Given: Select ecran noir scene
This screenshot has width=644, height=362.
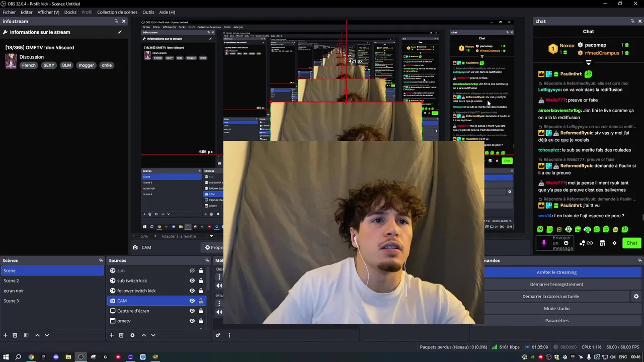Looking at the screenshot, I should [x=52, y=291].
